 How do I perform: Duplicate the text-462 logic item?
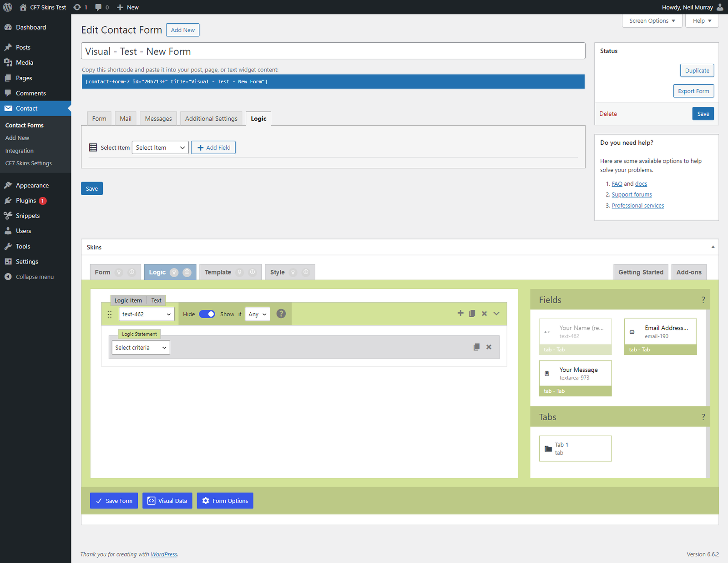[472, 314]
